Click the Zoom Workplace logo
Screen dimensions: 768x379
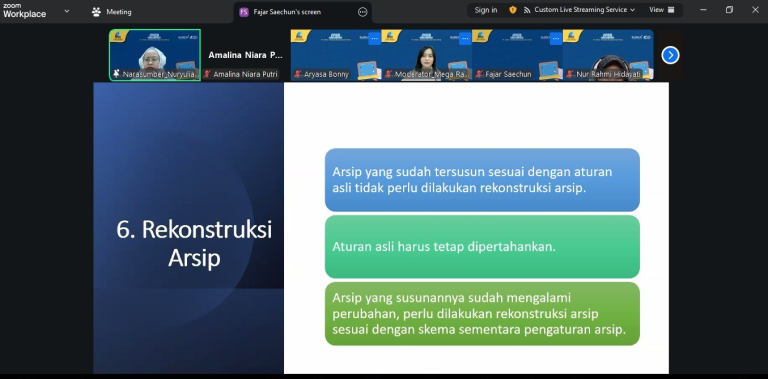[x=24, y=10]
